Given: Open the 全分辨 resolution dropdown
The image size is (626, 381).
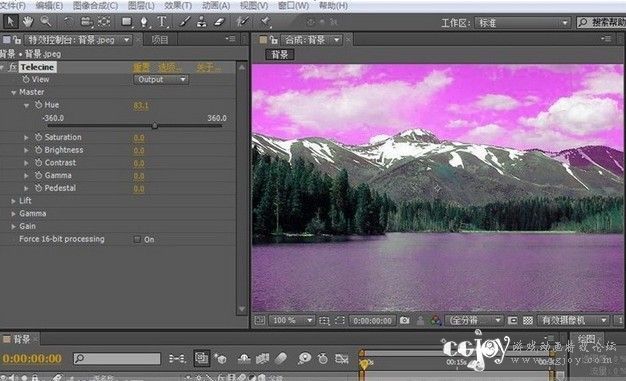Looking at the screenshot, I should tap(473, 320).
